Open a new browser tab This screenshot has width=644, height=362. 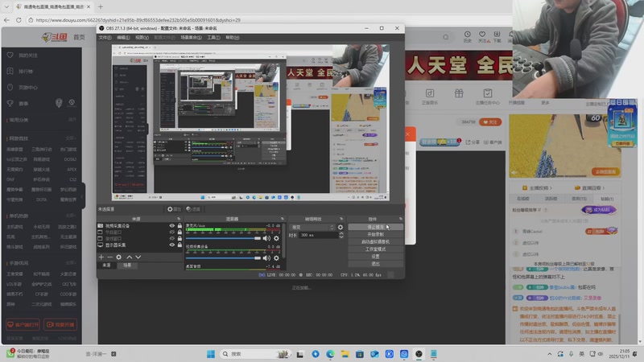tap(100, 6)
